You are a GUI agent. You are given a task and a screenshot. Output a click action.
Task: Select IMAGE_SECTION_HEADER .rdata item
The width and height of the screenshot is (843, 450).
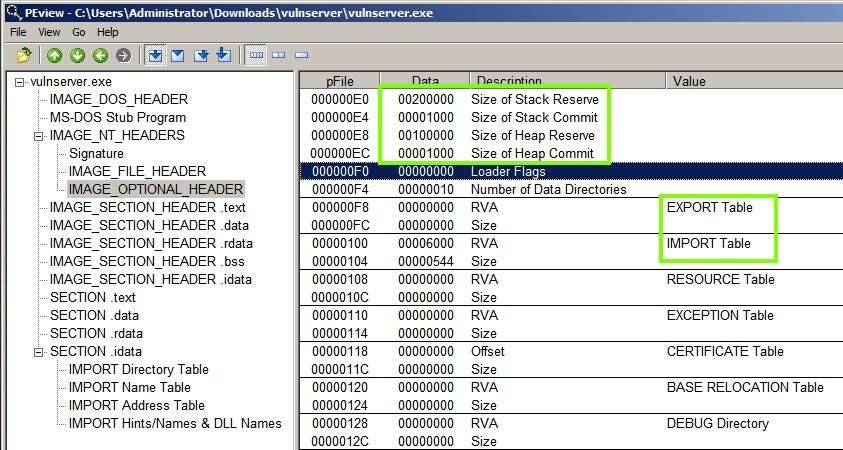tap(151, 243)
